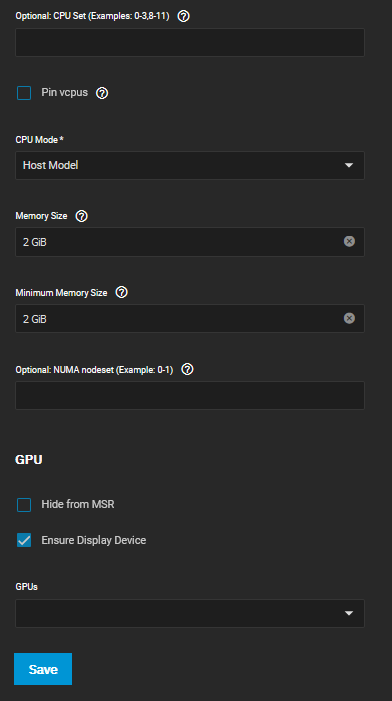Viewport: 392px width, 701px height.
Task: Enable the Pin vcpus checkbox
Action: coord(24,93)
